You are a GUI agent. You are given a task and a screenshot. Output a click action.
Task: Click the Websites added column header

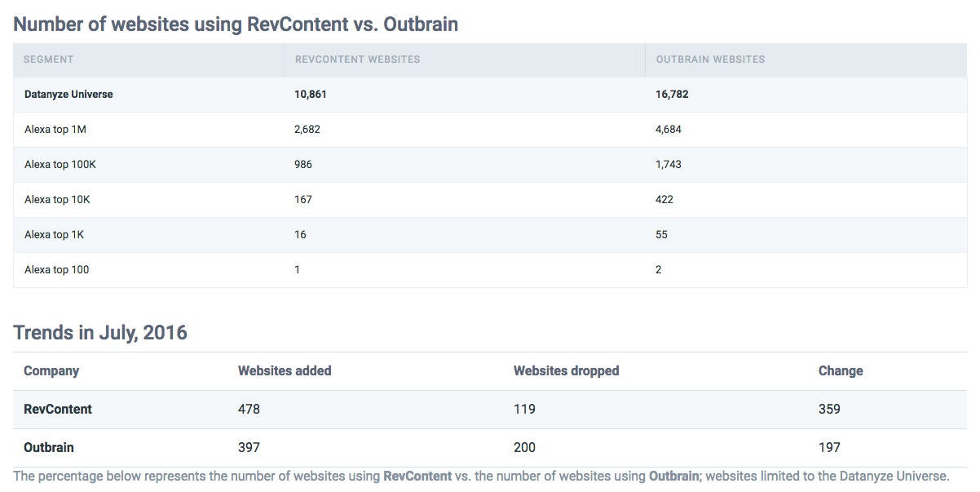[285, 371]
